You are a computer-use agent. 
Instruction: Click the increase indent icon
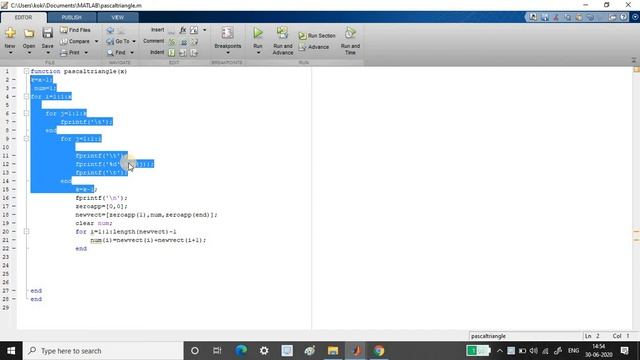click(x=183, y=53)
